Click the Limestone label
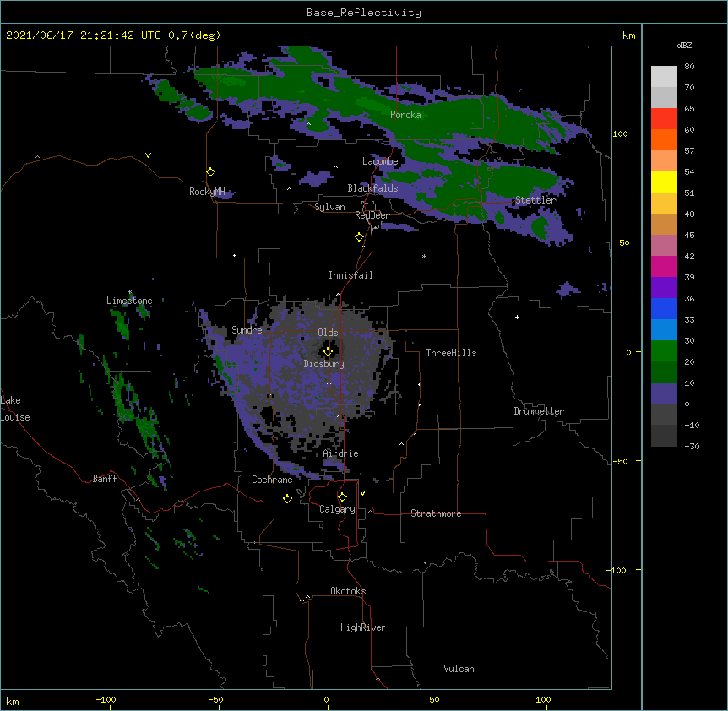 (x=129, y=301)
